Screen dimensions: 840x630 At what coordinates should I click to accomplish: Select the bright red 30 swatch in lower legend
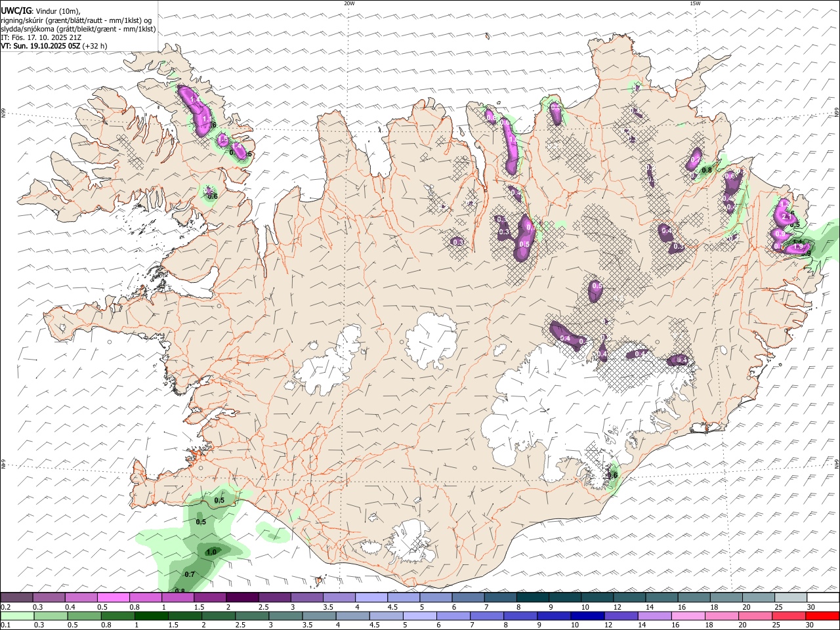click(822, 616)
